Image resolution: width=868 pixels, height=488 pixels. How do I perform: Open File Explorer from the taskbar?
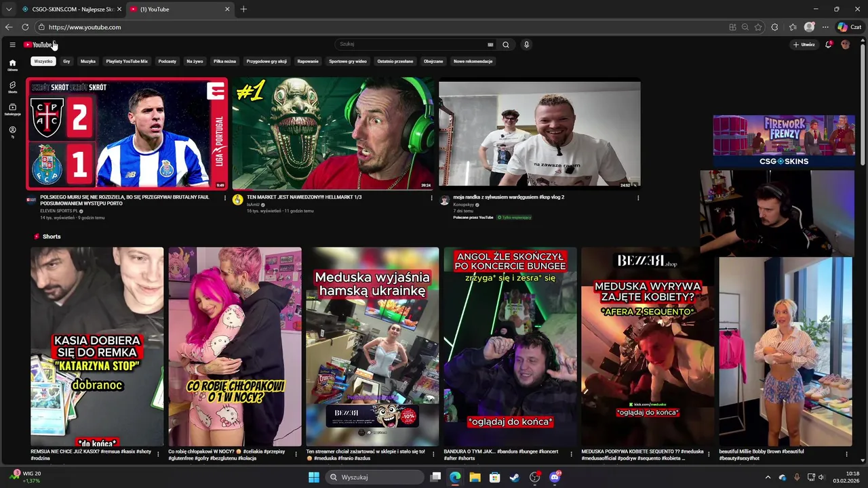tap(475, 477)
